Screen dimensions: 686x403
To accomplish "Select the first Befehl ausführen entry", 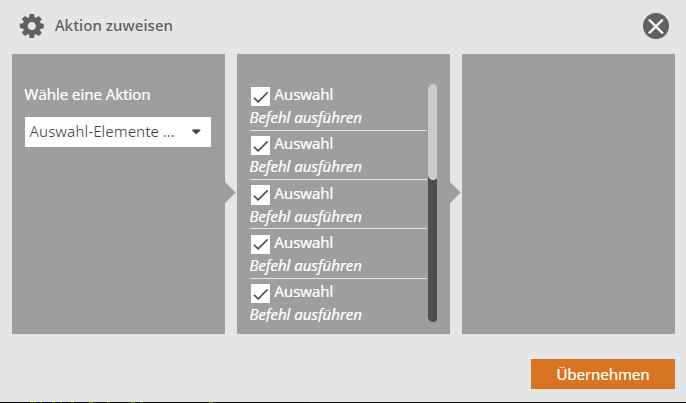I will point(305,118).
